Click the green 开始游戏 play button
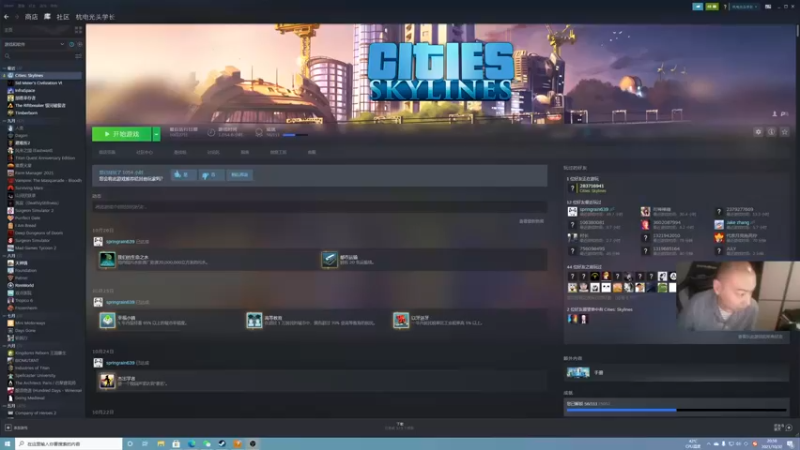This screenshot has width=800, height=450. tap(121, 134)
